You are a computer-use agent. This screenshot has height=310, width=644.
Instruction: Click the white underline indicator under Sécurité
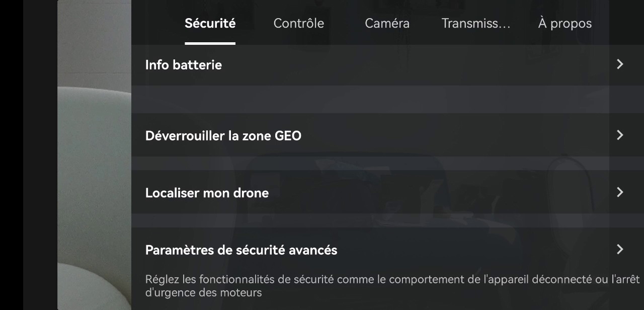click(x=210, y=43)
